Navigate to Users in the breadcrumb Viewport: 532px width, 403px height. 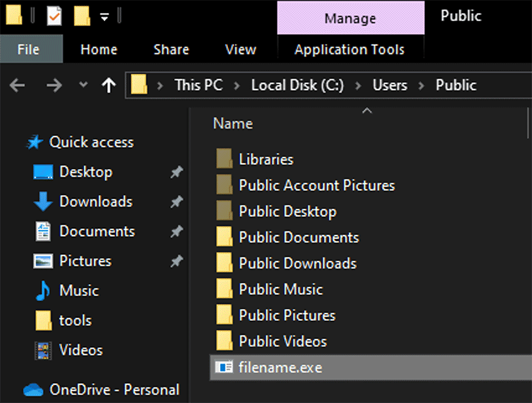tap(390, 85)
